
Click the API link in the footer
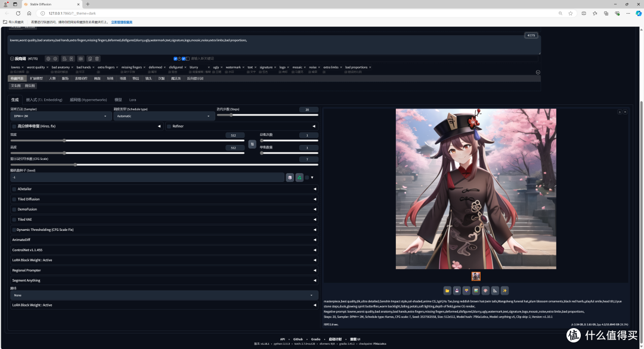click(x=283, y=339)
